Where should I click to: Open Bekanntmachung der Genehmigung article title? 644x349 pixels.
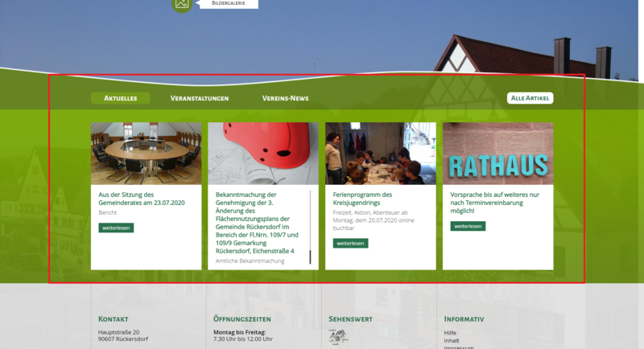257,223
